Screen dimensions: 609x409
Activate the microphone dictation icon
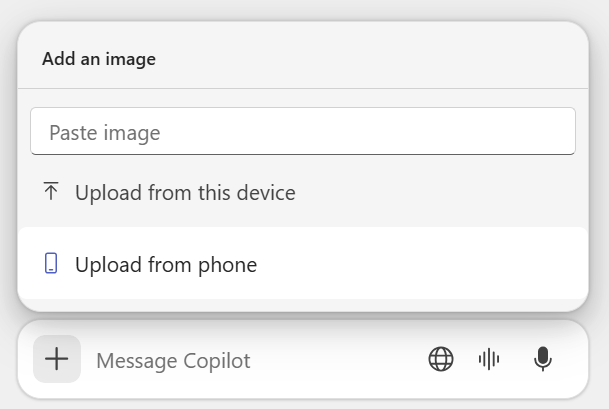pos(543,359)
